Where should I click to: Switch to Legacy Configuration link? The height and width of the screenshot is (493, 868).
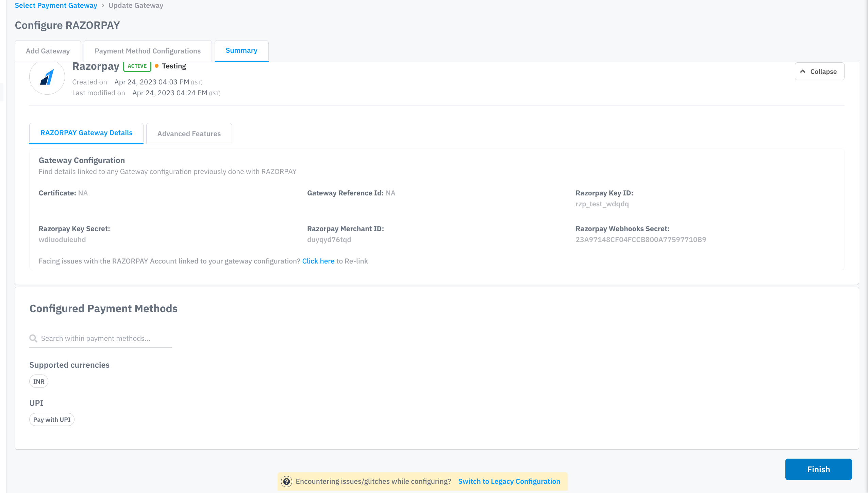[x=509, y=481]
